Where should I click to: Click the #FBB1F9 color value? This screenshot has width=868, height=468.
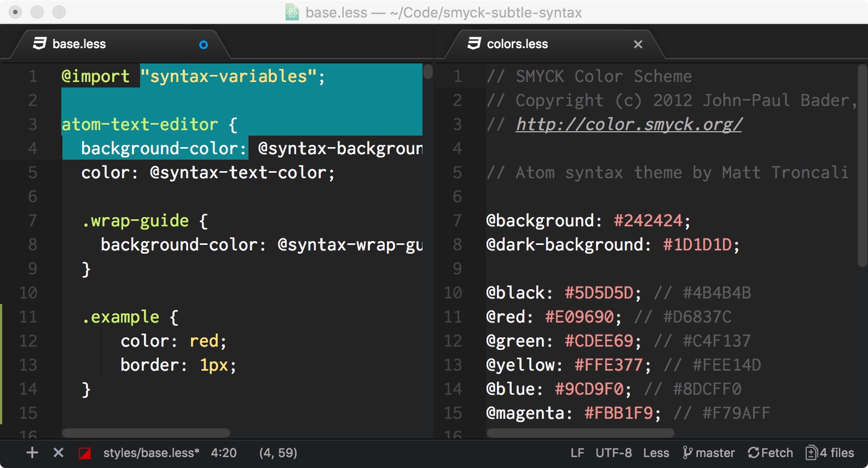tap(619, 413)
